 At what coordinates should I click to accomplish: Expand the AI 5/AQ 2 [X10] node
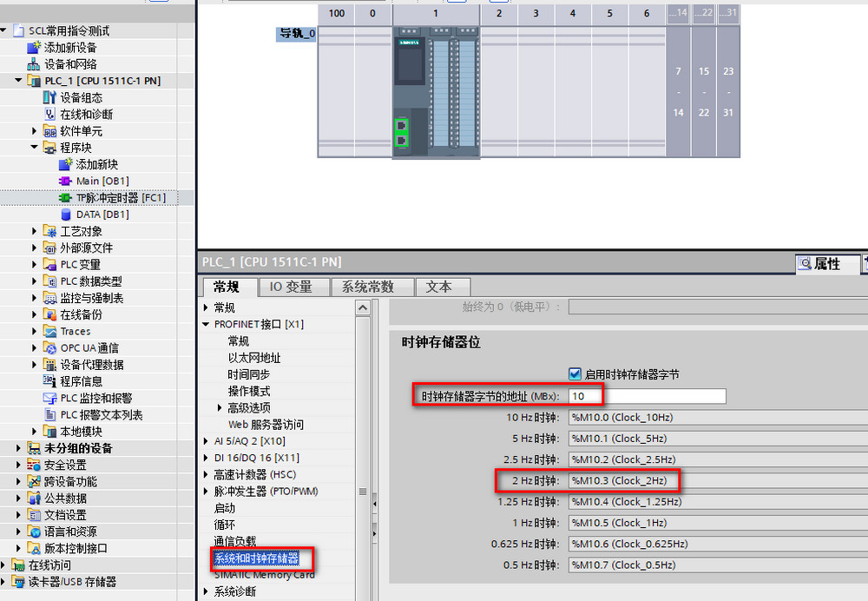coord(206,441)
